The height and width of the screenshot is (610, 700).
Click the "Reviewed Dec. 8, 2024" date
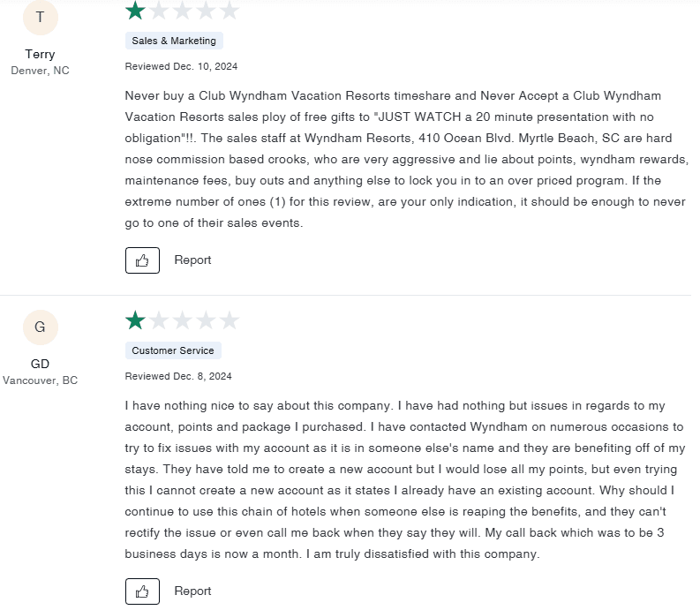178,376
